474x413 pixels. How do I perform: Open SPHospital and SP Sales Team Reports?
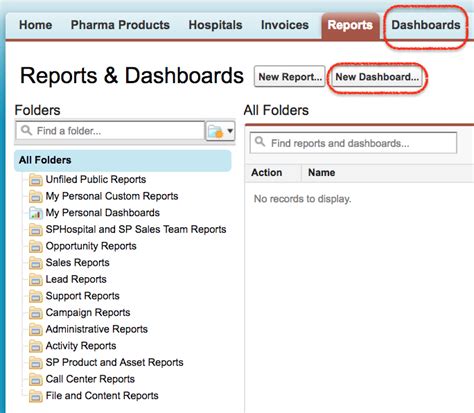click(x=136, y=229)
